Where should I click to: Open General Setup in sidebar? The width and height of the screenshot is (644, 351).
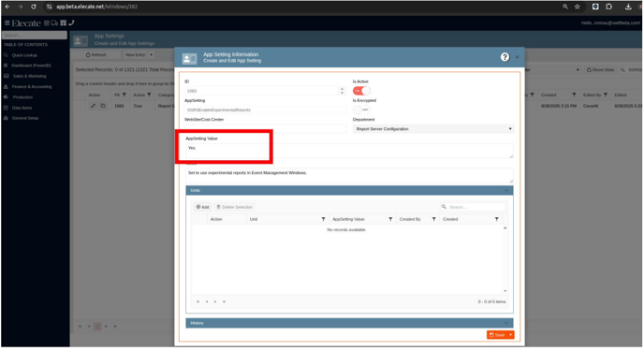tap(25, 118)
